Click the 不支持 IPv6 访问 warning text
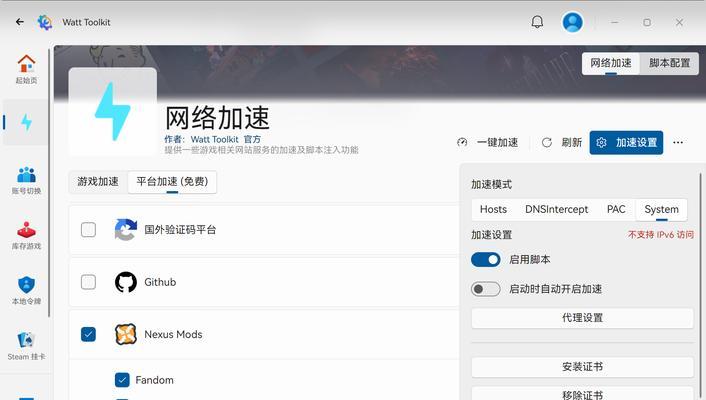Viewport: 706px width, 400px height. [661, 235]
